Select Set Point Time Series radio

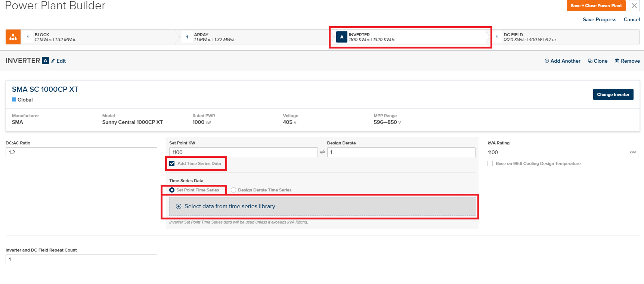pos(172,190)
